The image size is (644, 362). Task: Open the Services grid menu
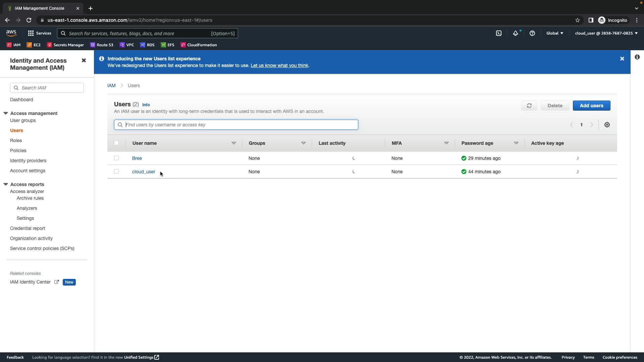39,33
